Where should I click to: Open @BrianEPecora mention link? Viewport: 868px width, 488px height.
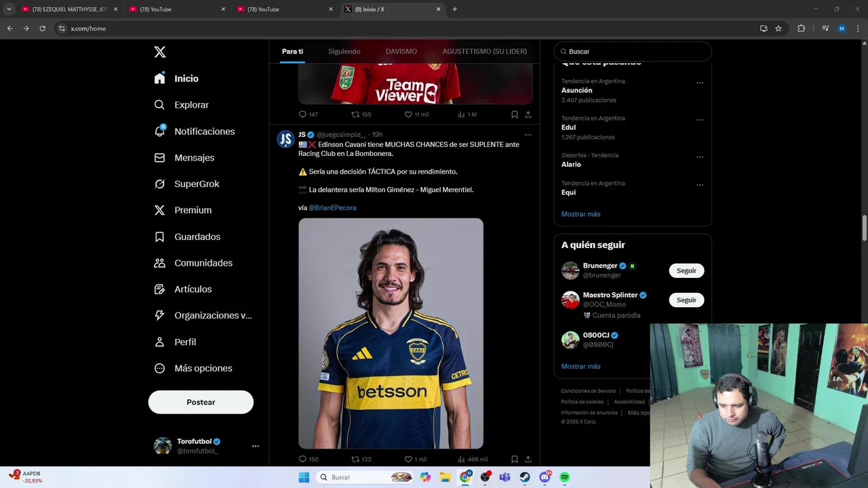pos(332,208)
